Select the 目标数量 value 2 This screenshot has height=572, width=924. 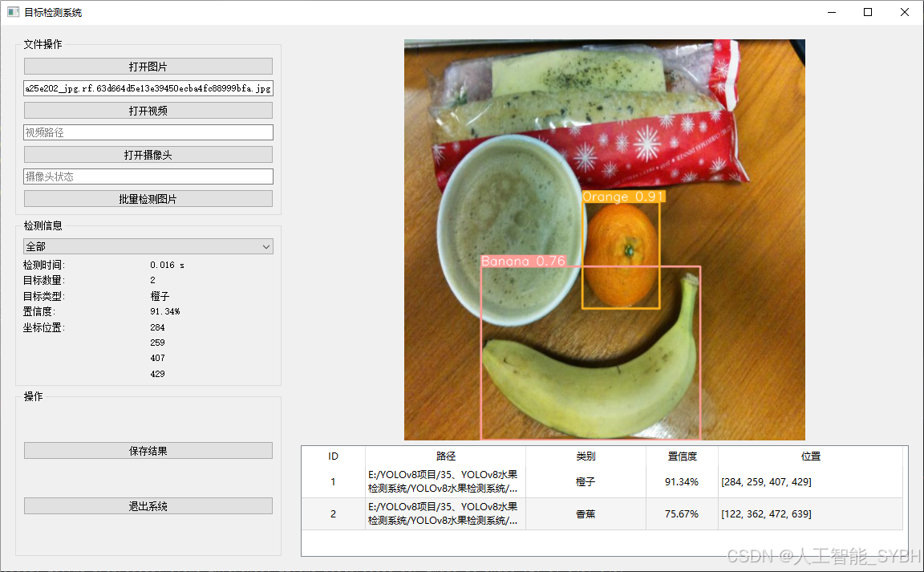[x=152, y=280]
